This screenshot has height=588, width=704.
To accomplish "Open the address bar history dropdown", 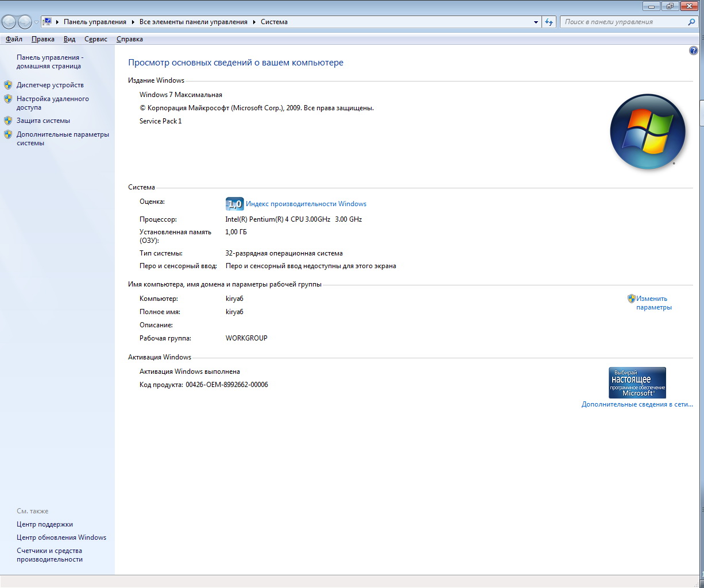I will tap(536, 22).
